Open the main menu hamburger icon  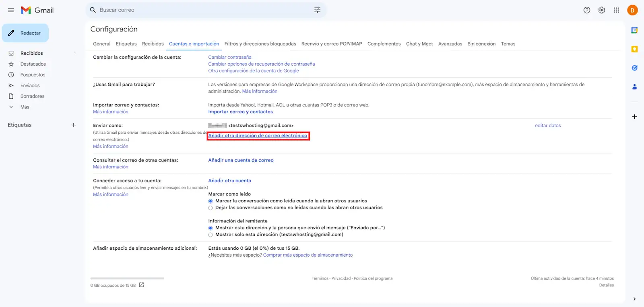[11, 10]
